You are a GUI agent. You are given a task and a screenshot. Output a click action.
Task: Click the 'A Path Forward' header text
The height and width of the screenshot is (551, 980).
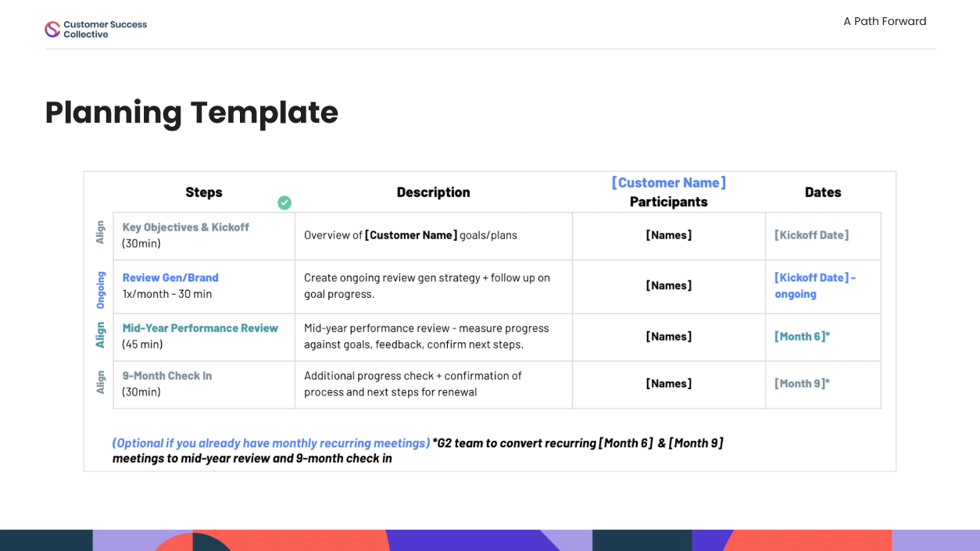click(885, 21)
